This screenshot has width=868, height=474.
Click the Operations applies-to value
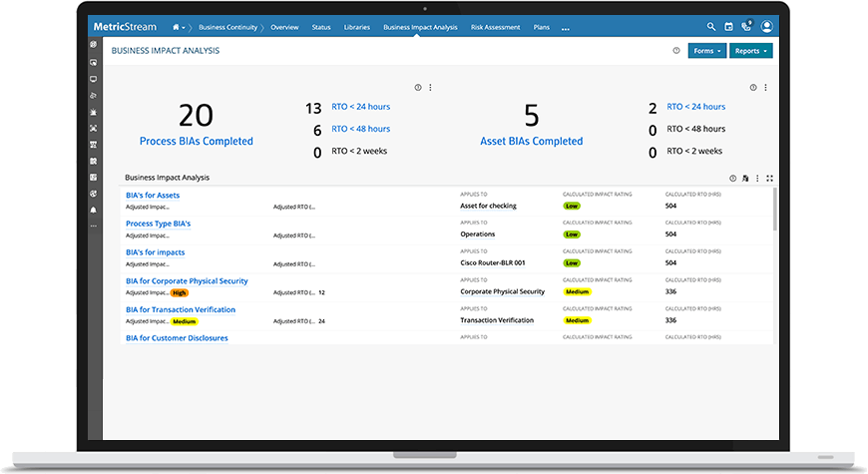click(x=478, y=235)
